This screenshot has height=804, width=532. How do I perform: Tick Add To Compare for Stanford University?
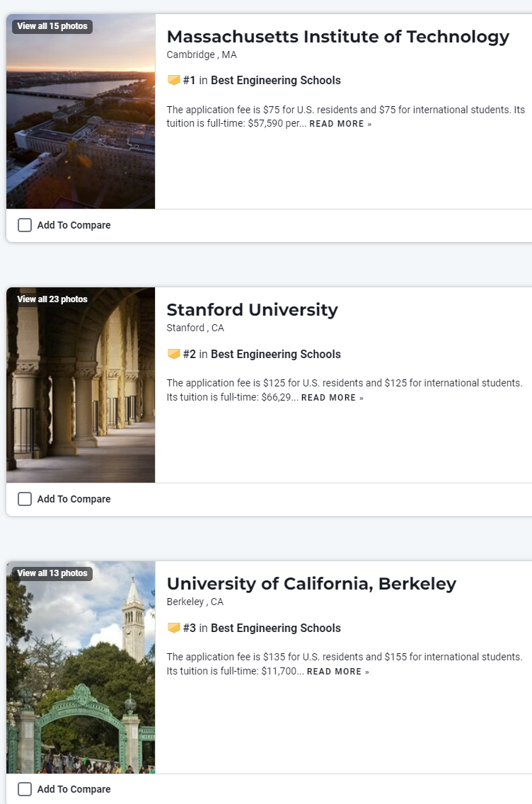coord(25,499)
